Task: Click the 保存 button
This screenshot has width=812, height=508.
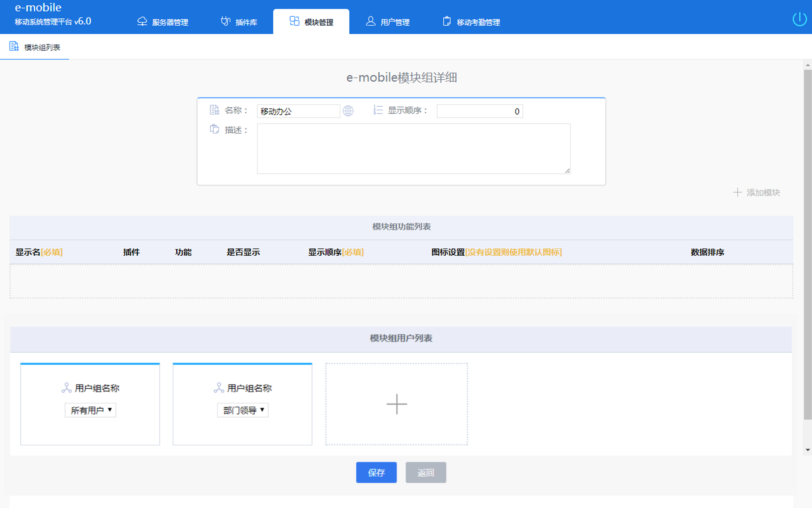Action: pos(376,472)
